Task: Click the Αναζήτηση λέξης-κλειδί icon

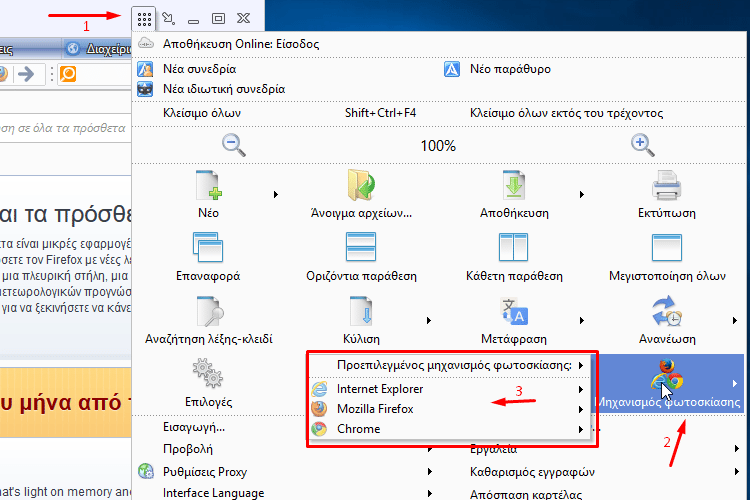Action: point(210,311)
